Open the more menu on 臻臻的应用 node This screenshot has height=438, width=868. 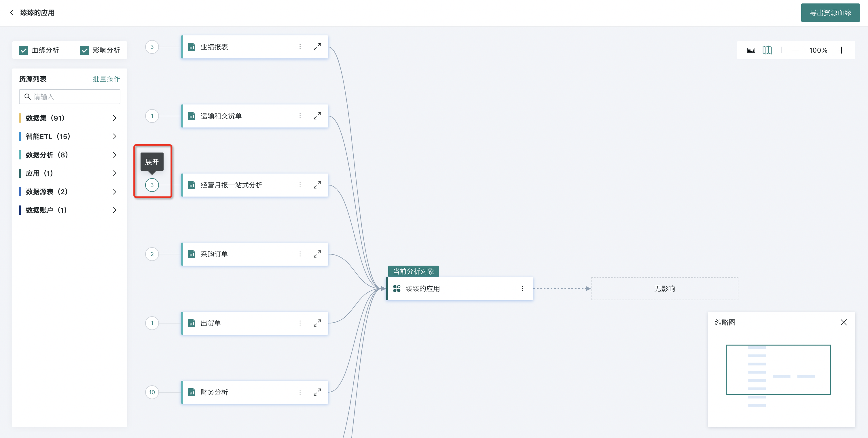[522, 289]
